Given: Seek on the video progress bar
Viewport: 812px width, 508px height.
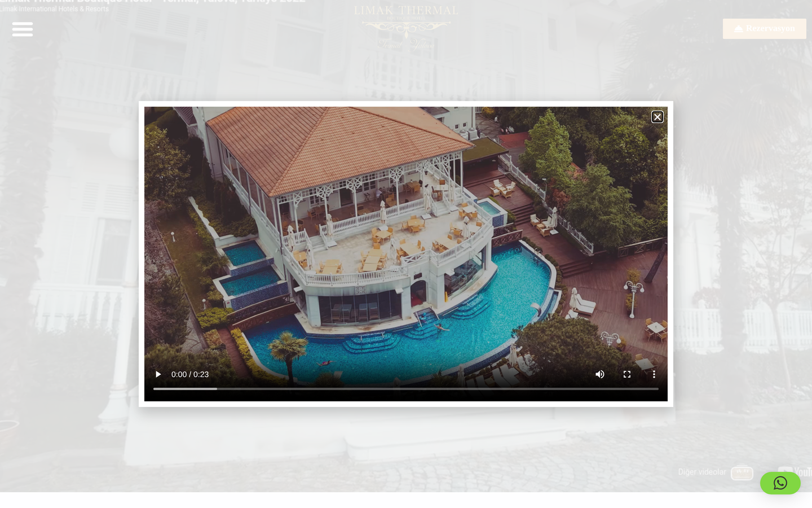Looking at the screenshot, I should (x=406, y=389).
